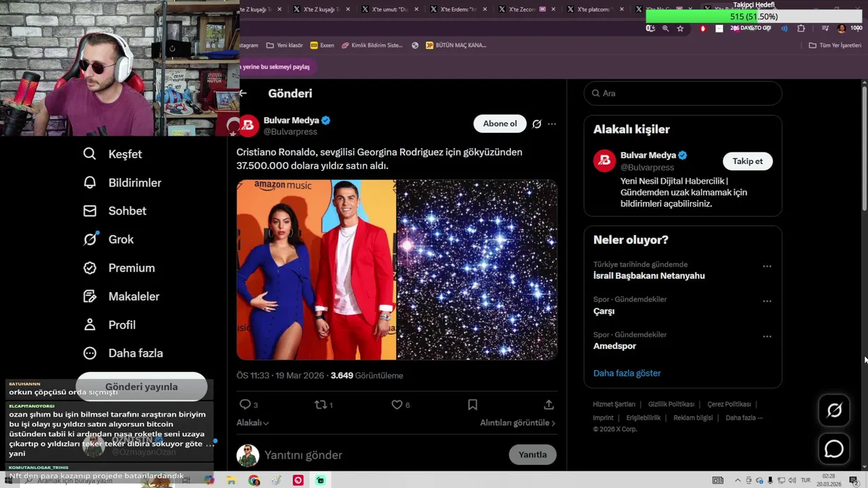The width and height of the screenshot is (868, 488).
Task: Click the repost icon
Action: coord(320,405)
